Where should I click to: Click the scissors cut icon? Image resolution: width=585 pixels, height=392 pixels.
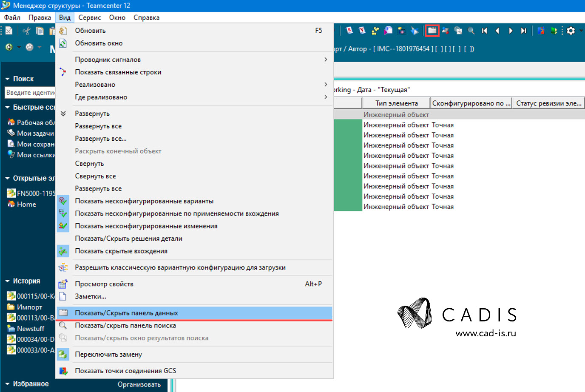(x=26, y=31)
